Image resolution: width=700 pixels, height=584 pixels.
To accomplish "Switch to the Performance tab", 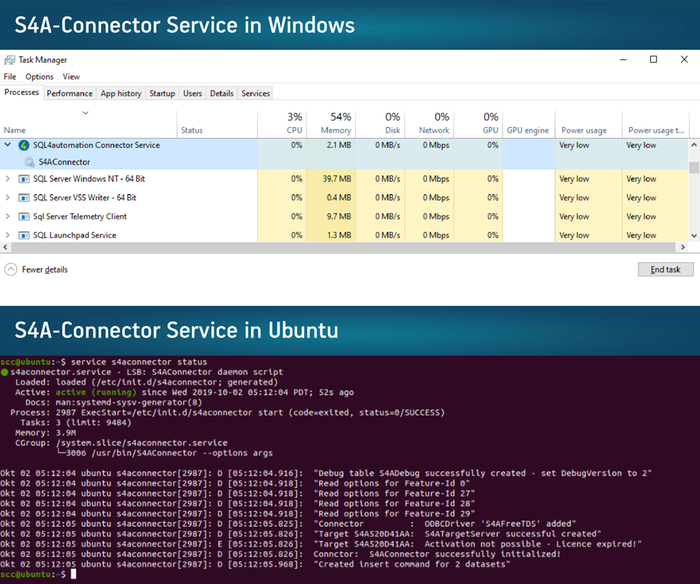I will 70,93.
